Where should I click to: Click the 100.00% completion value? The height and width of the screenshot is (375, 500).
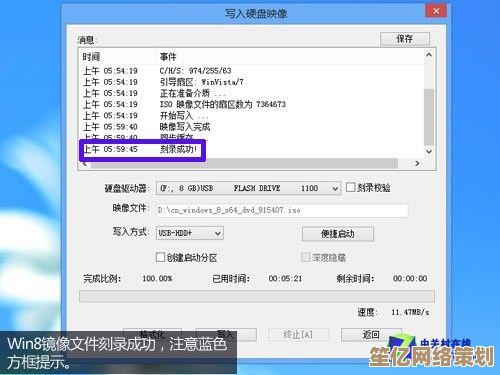pyautogui.click(x=157, y=278)
